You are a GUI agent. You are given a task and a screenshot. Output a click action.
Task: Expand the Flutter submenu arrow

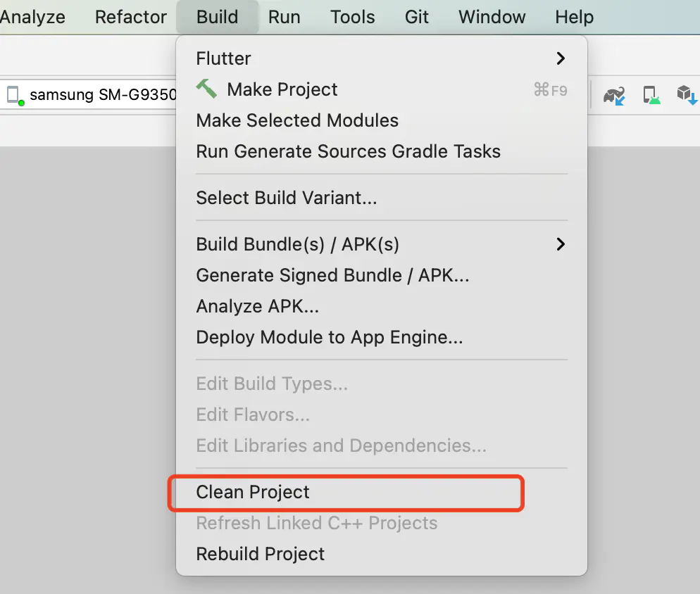tap(561, 58)
